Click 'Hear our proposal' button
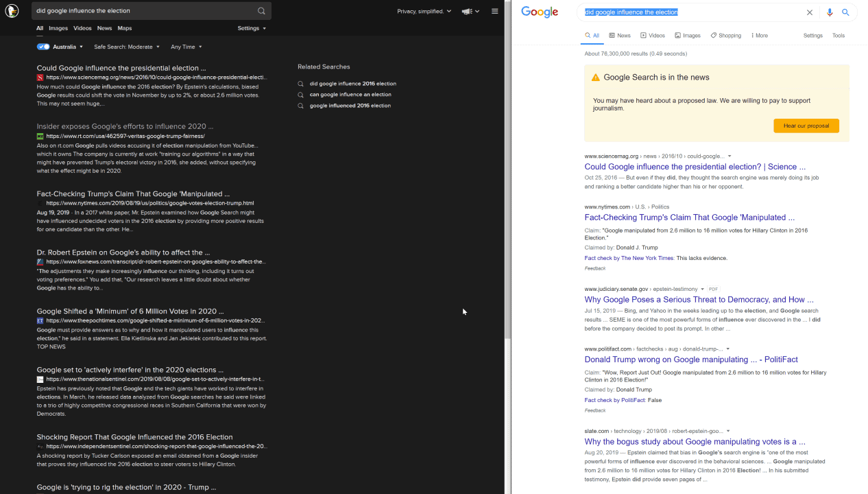The height and width of the screenshot is (494, 868). click(806, 126)
